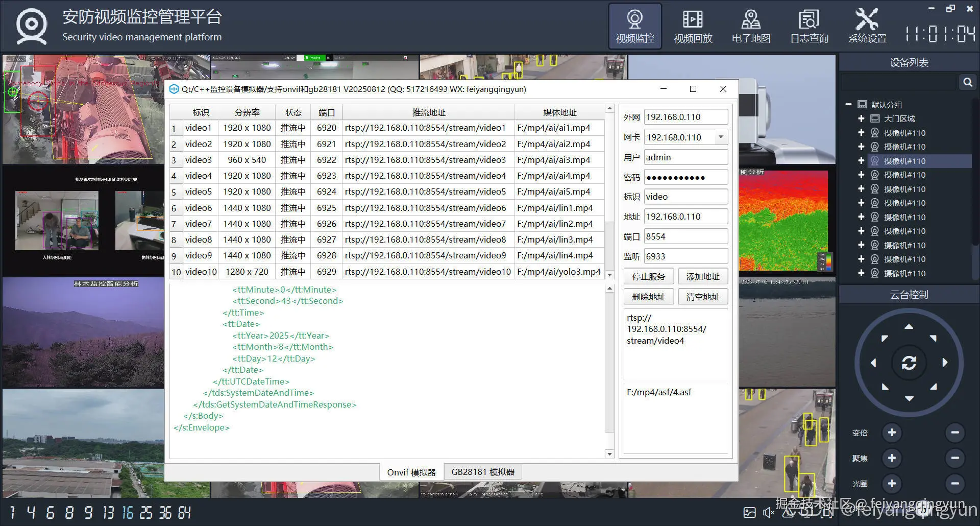Screen dimensions: 980x526
Task: Tilt the PTZ camera up
Action: tap(909, 326)
